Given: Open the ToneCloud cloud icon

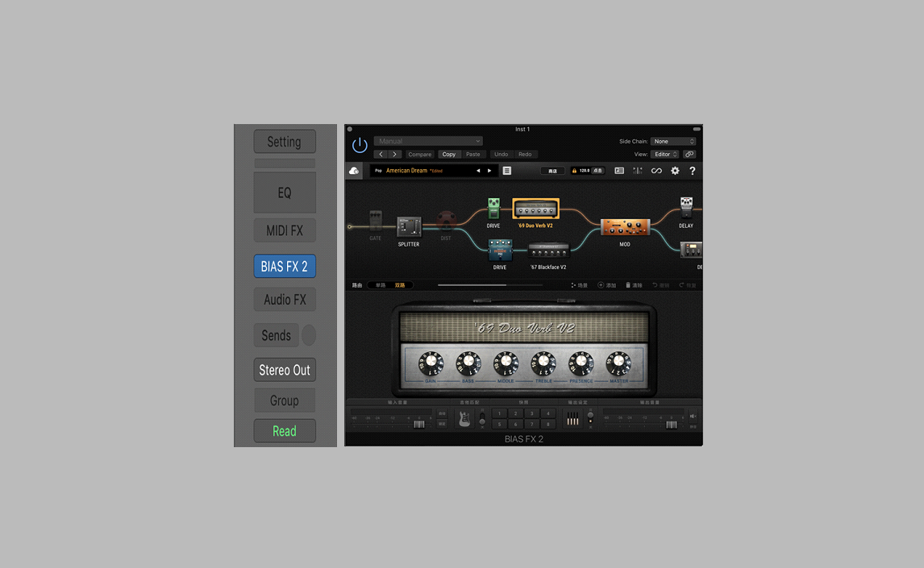Looking at the screenshot, I should pyautogui.click(x=354, y=171).
